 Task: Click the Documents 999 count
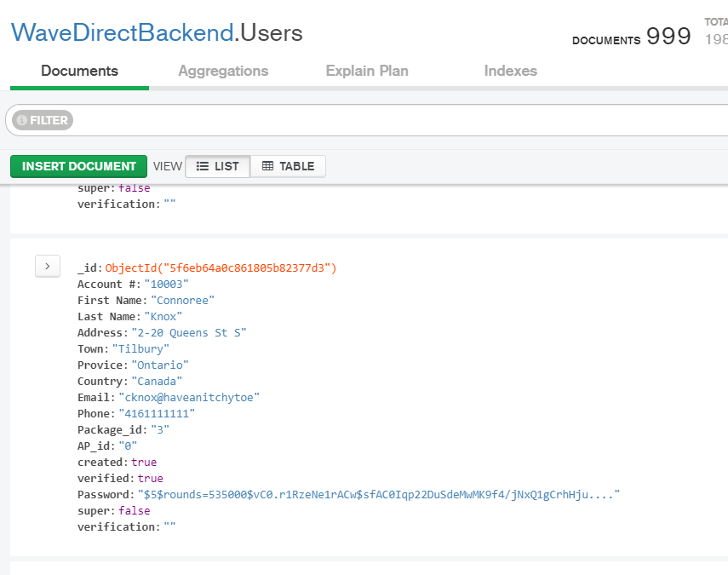668,37
